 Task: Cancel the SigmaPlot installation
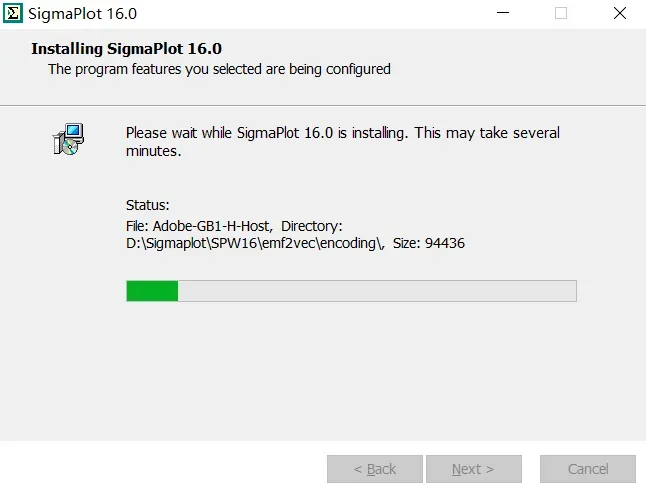(588, 469)
